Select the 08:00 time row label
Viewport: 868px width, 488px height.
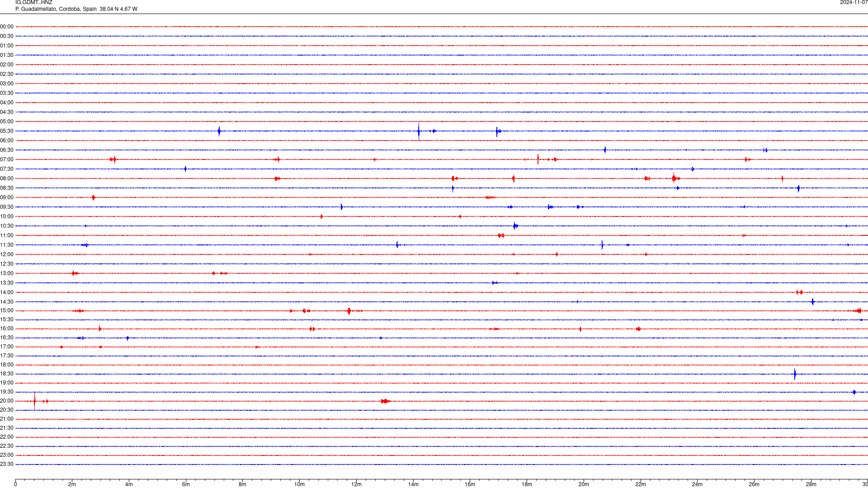pos(7,178)
